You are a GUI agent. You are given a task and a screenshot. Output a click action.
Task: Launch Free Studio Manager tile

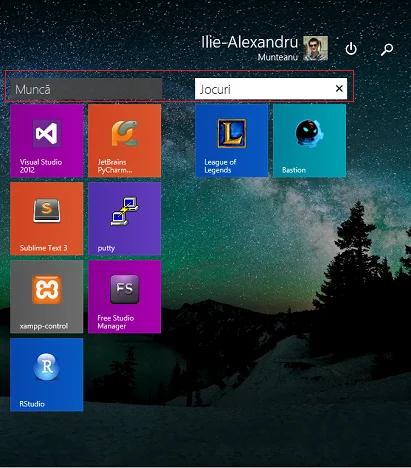click(x=125, y=297)
